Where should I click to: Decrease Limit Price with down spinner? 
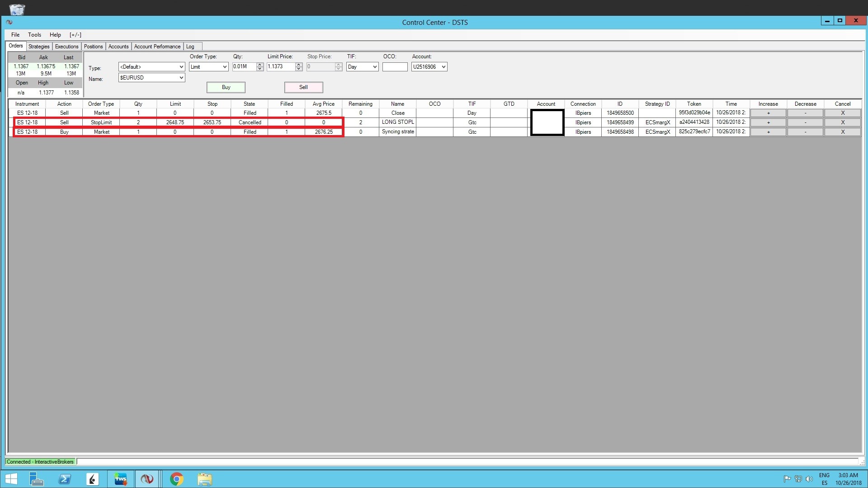tap(299, 69)
